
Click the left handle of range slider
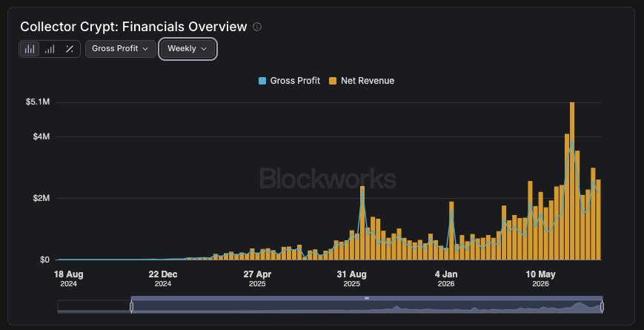tap(131, 306)
